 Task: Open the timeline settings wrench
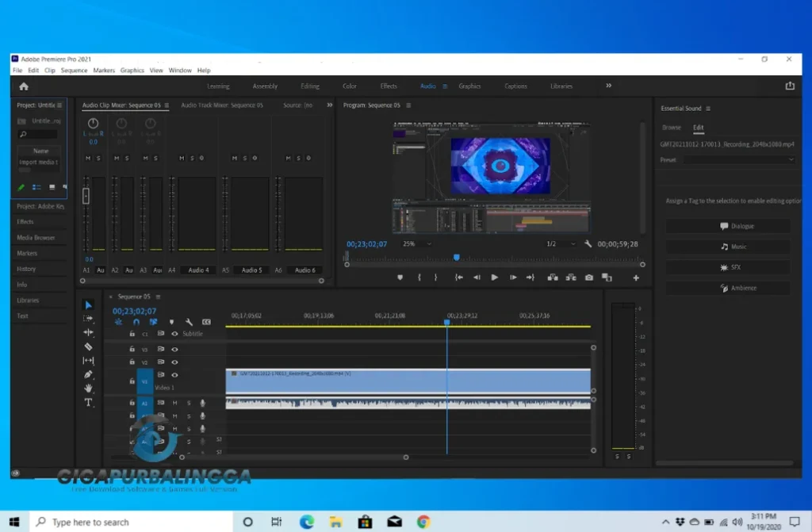point(189,322)
